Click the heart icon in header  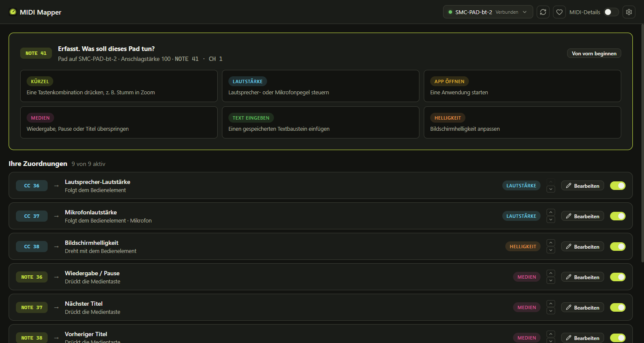pos(559,12)
